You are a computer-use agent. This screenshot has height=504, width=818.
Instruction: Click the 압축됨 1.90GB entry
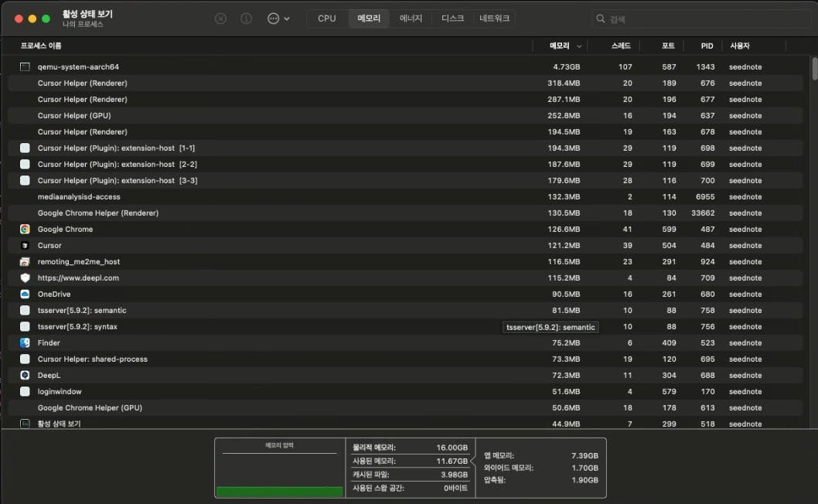(541, 480)
